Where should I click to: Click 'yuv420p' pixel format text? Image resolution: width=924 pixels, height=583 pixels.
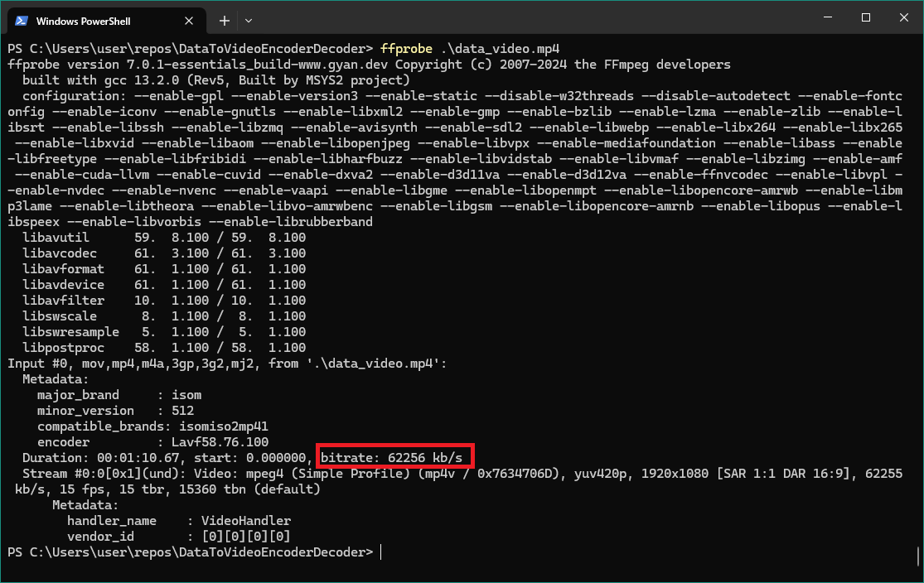[604, 474]
